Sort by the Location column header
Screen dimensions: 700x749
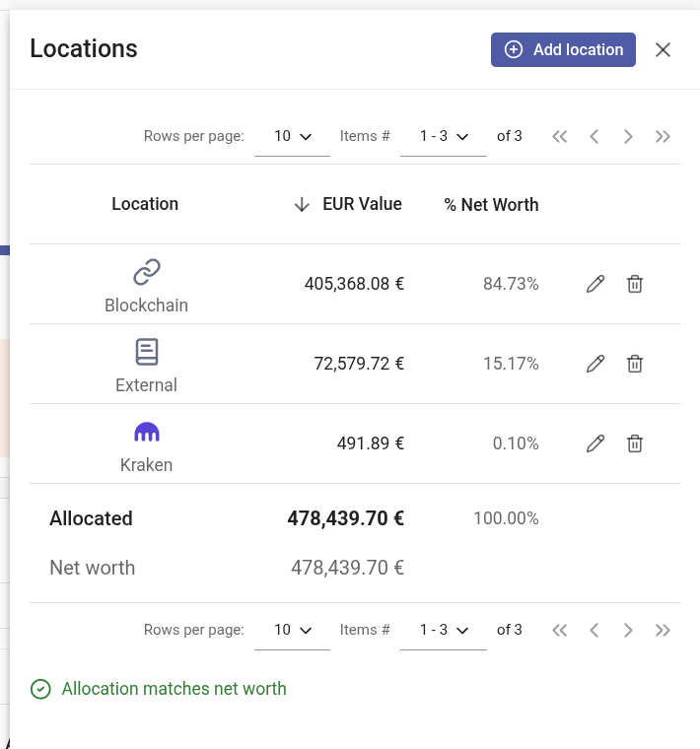[x=145, y=204]
